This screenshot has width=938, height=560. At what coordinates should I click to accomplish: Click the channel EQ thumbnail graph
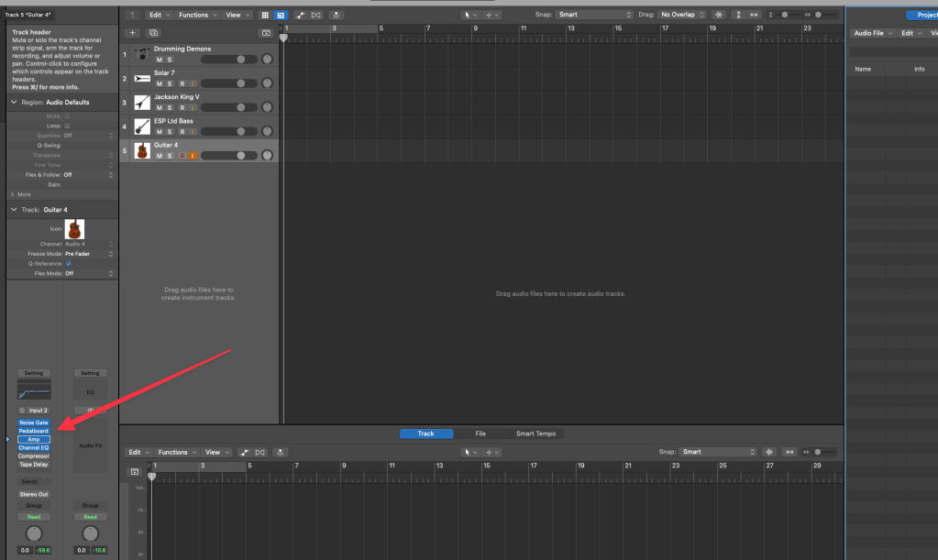[x=34, y=391]
